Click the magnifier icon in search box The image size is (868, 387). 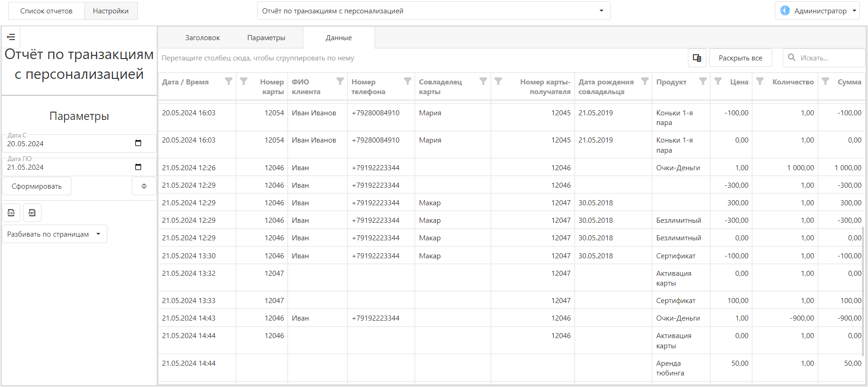pyautogui.click(x=792, y=57)
